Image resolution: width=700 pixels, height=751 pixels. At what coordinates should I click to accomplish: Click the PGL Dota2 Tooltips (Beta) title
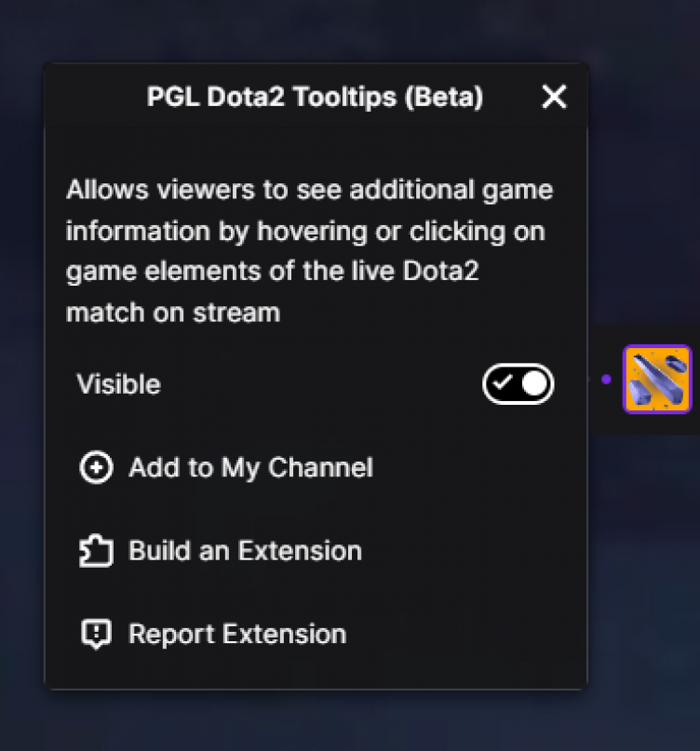point(315,97)
